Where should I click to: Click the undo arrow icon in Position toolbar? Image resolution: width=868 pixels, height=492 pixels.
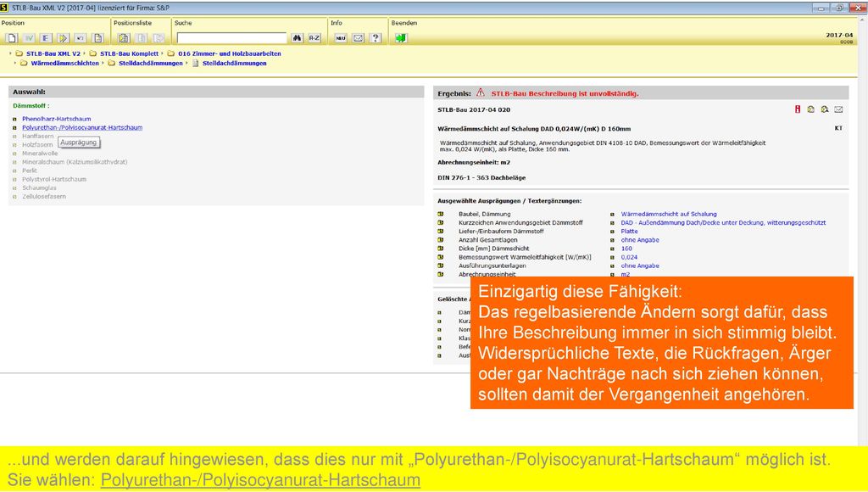[81, 38]
